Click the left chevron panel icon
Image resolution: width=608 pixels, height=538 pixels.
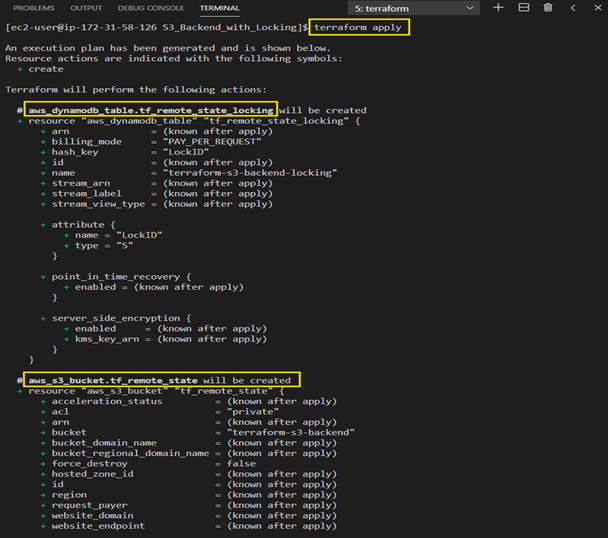[x=573, y=8]
